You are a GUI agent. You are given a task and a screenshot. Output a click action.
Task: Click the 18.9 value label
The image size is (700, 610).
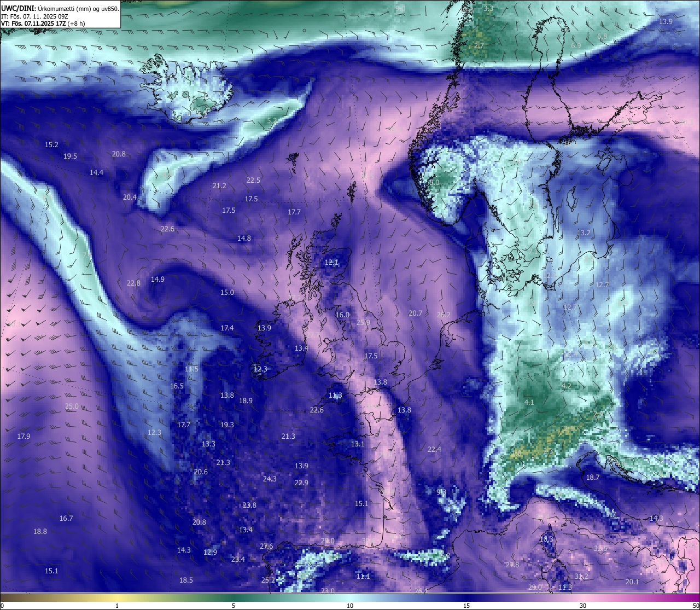tap(246, 401)
